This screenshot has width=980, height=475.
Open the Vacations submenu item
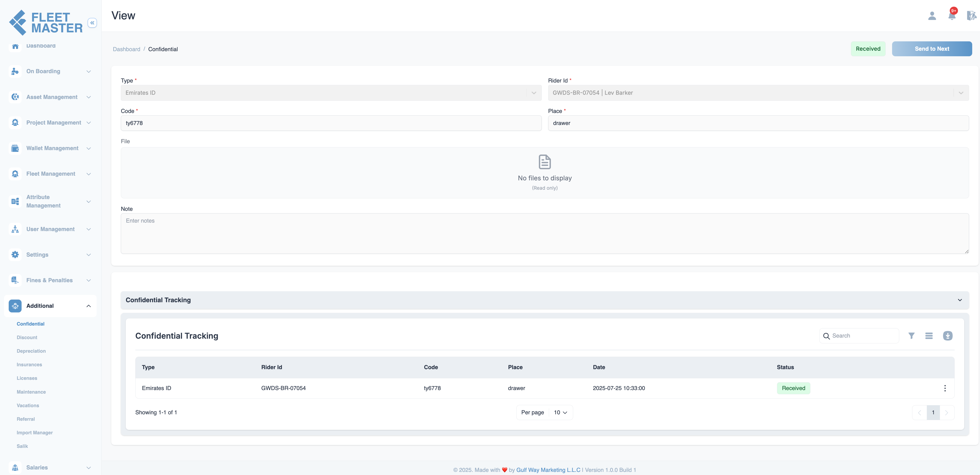tap(28, 405)
